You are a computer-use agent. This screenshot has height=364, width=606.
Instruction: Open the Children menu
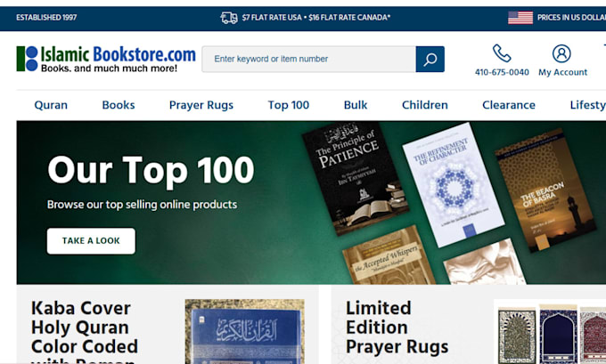tap(425, 105)
